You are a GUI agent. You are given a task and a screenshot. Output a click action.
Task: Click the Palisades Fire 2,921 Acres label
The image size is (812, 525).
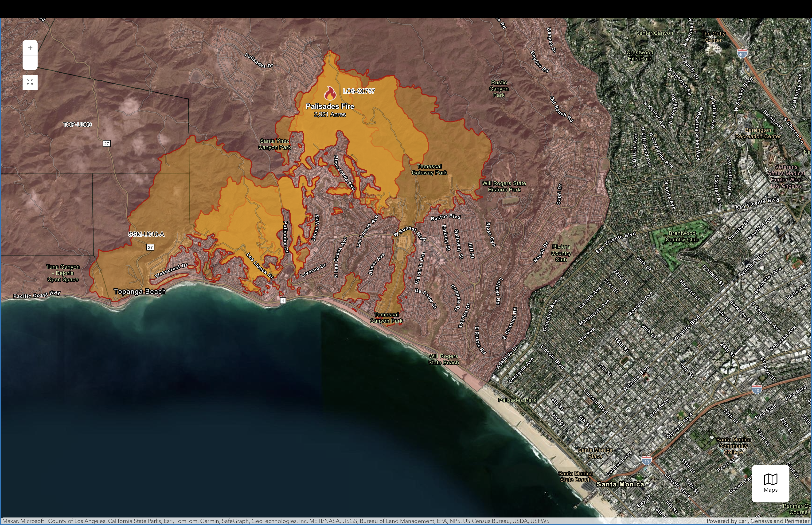pos(330,110)
